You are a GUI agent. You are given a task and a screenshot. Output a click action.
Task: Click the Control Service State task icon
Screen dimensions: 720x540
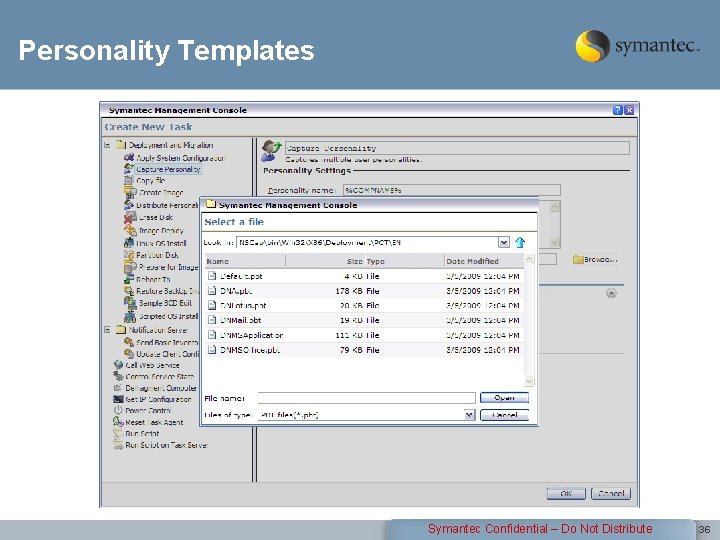click(118, 377)
